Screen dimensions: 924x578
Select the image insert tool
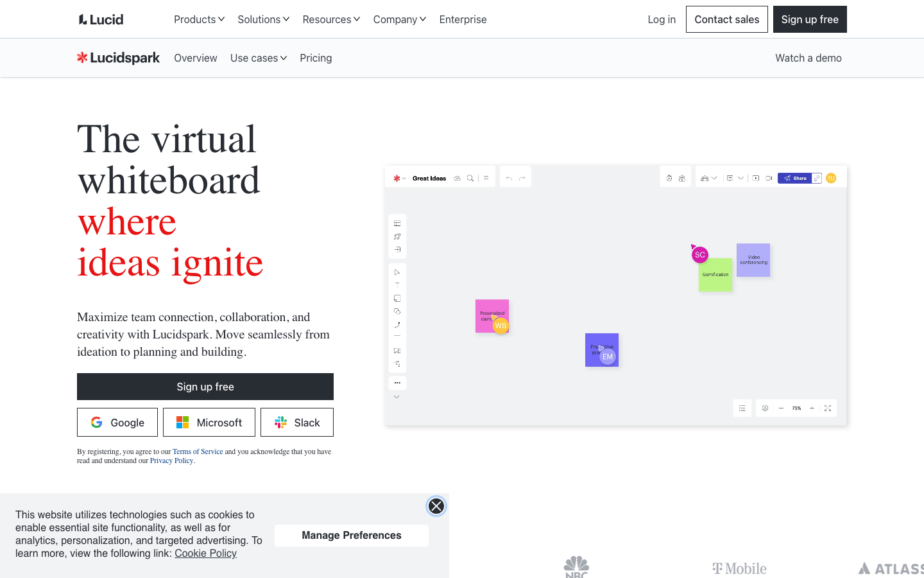[x=397, y=351]
